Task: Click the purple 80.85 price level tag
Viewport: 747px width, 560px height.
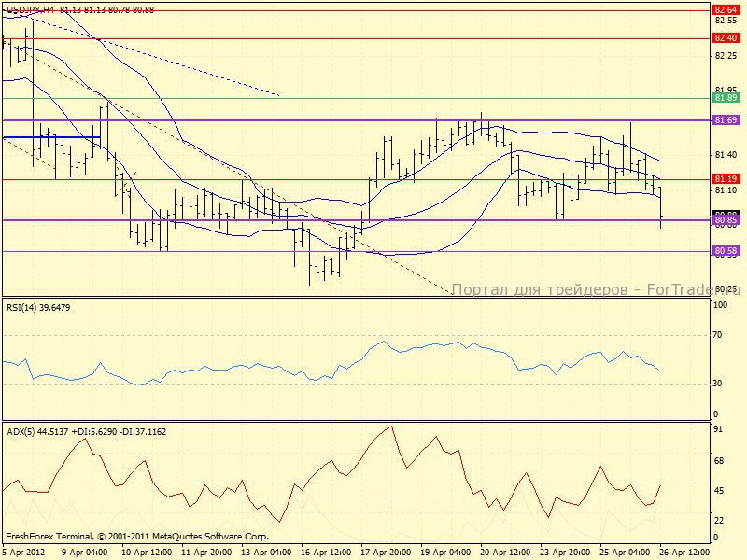Action: pos(725,222)
